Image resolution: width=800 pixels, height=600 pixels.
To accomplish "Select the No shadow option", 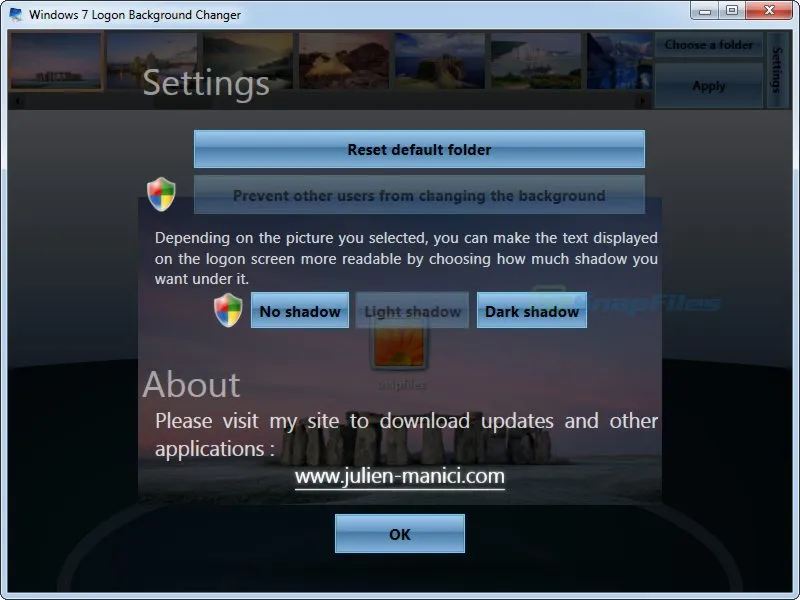I will tap(300, 311).
